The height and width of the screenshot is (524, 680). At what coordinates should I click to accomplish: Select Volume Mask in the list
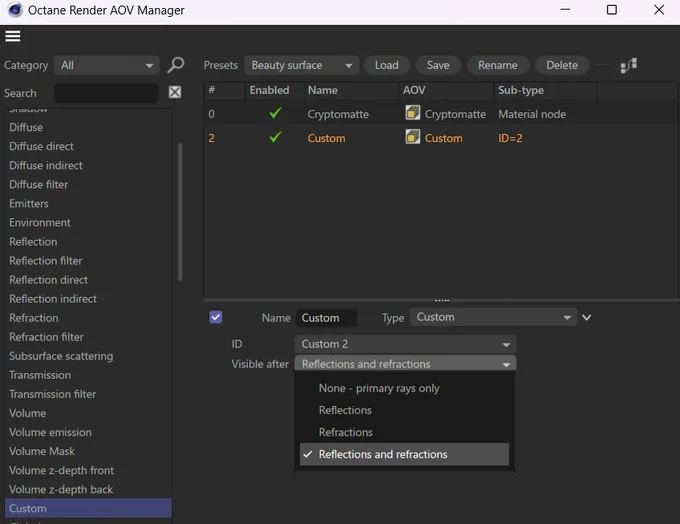(x=88, y=452)
